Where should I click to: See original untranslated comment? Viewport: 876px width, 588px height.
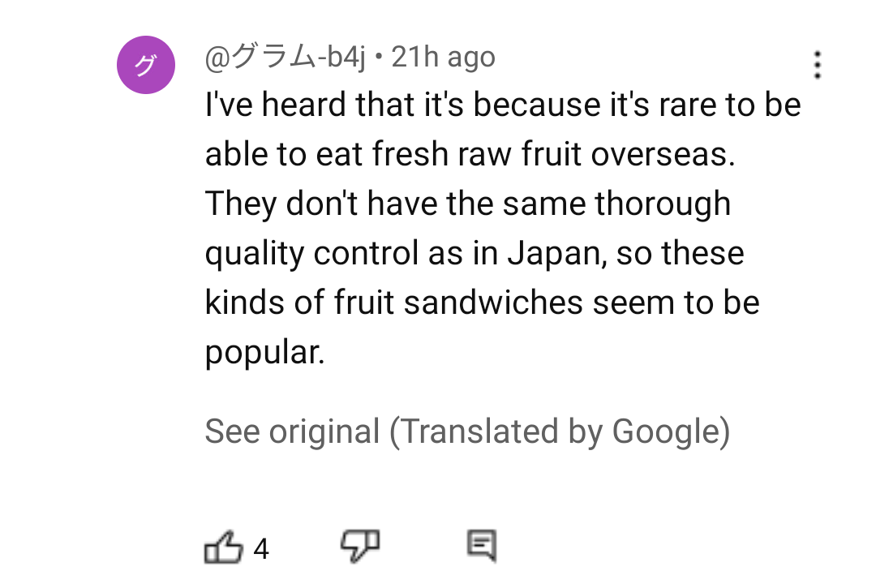(x=292, y=431)
